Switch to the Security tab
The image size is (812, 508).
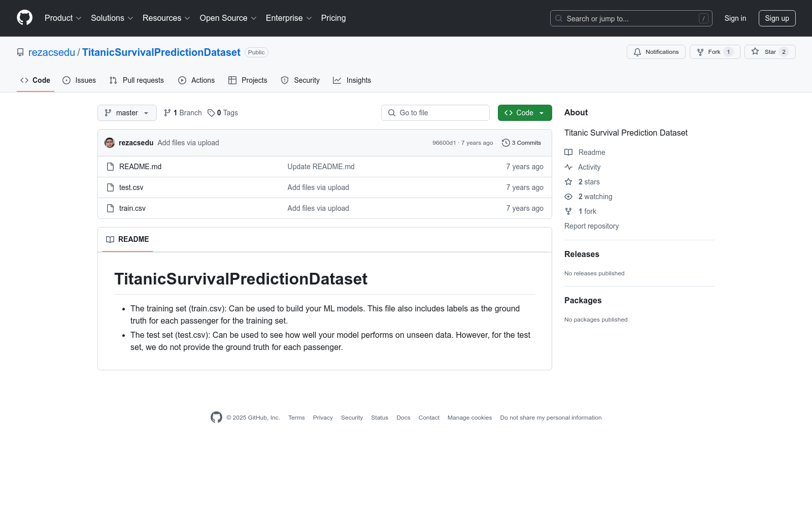click(300, 80)
